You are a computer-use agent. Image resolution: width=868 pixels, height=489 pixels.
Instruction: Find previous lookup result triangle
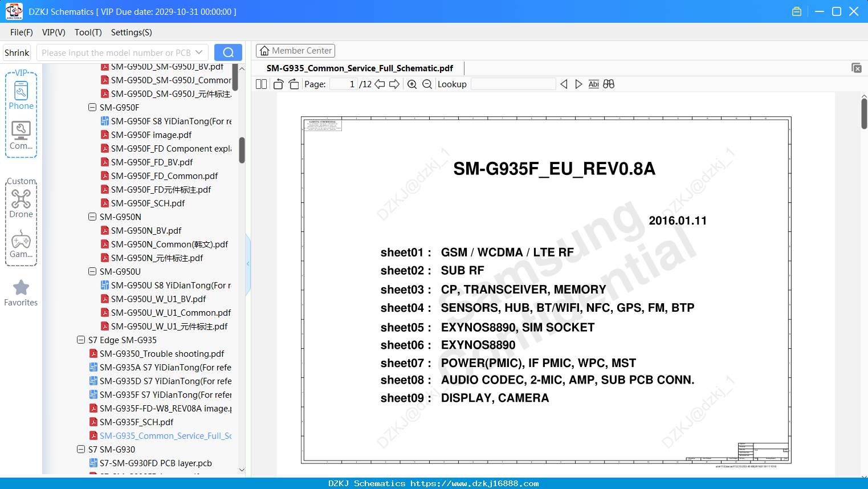[x=564, y=84]
